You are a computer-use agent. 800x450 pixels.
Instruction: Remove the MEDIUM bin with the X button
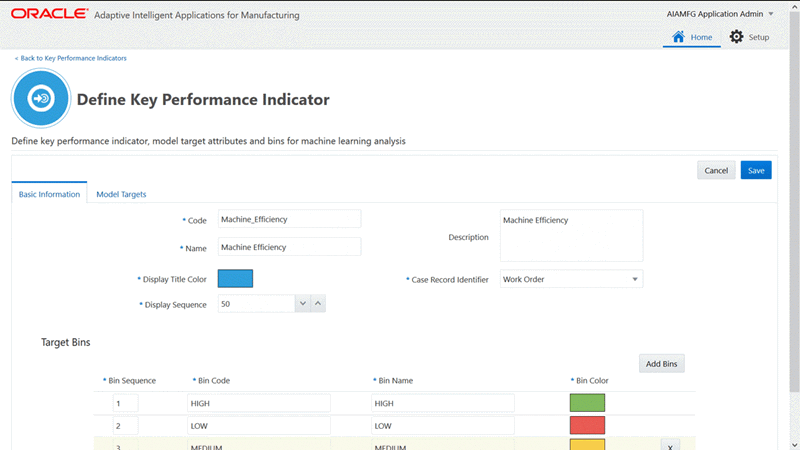[670, 445]
